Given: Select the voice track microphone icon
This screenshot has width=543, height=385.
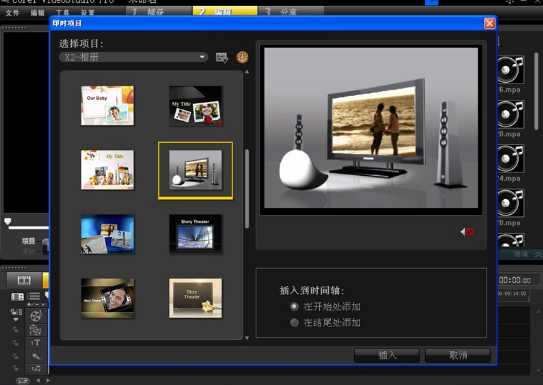Looking at the screenshot, I should (x=35, y=356).
